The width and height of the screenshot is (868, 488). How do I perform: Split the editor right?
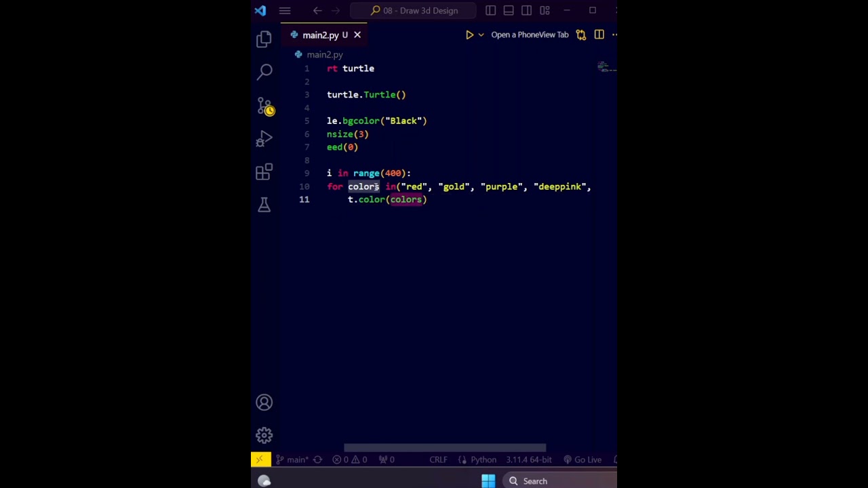coord(599,35)
